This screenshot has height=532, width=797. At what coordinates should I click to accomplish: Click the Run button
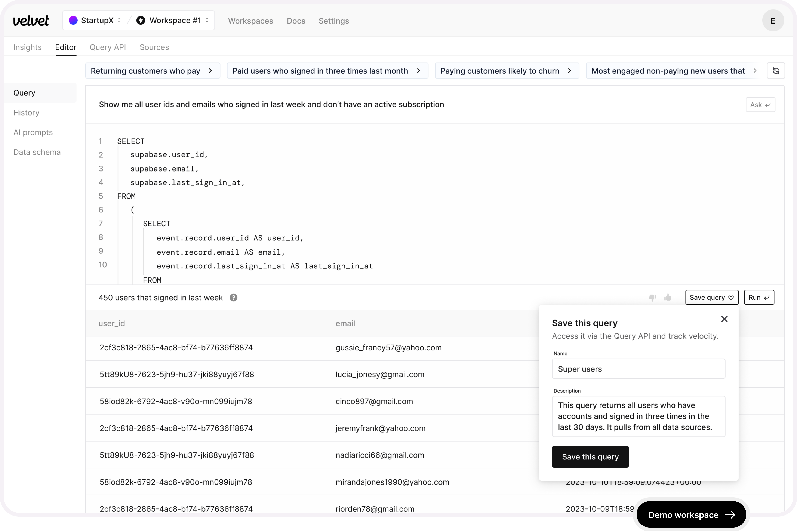pyautogui.click(x=759, y=298)
